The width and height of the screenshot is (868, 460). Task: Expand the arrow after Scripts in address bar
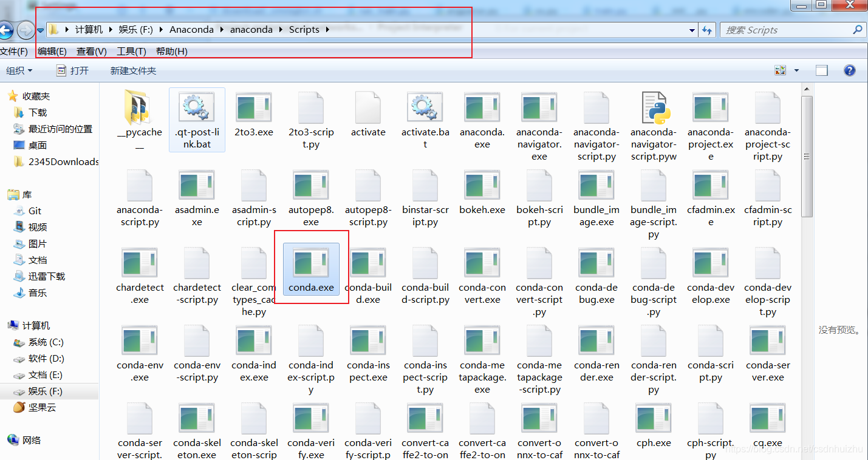point(328,29)
